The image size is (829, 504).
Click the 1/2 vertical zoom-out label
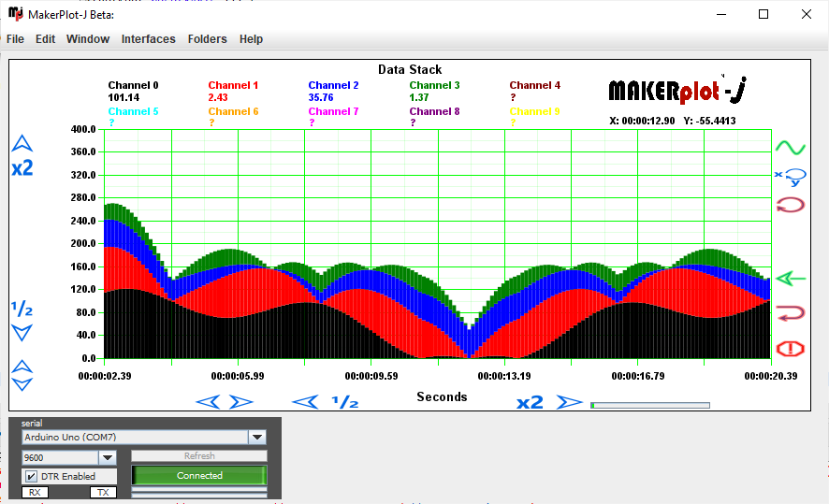[22, 309]
